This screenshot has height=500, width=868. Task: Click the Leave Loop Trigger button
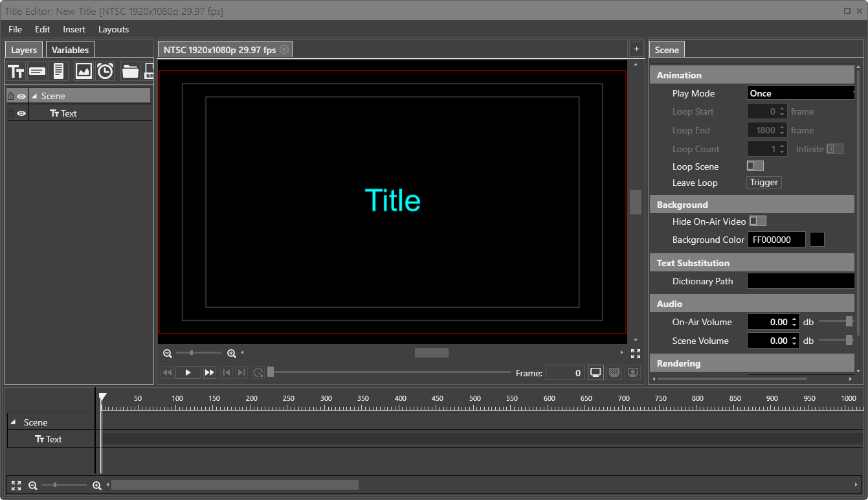[764, 183]
